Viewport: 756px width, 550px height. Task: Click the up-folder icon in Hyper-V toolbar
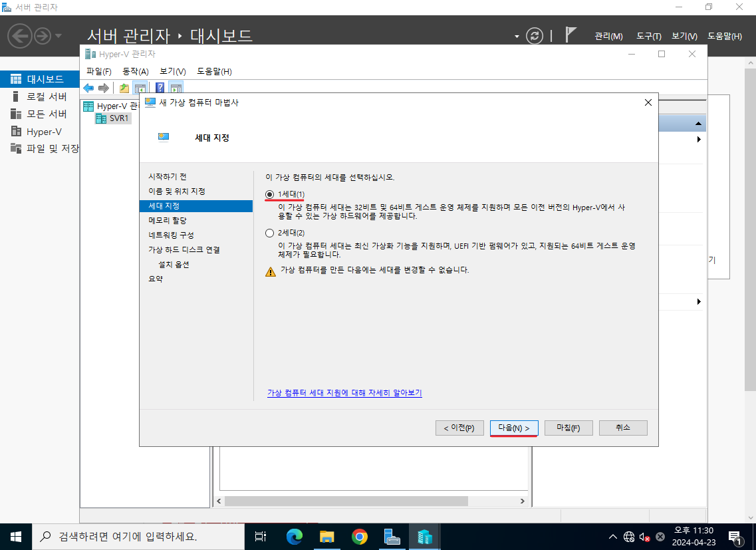click(124, 88)
